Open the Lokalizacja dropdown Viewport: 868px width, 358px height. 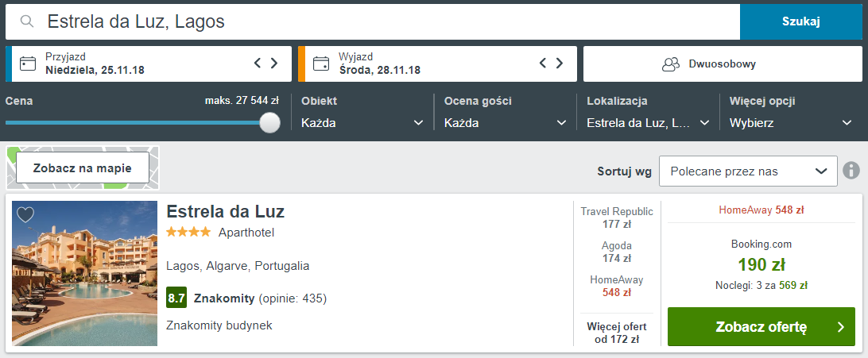pos(648,123)
